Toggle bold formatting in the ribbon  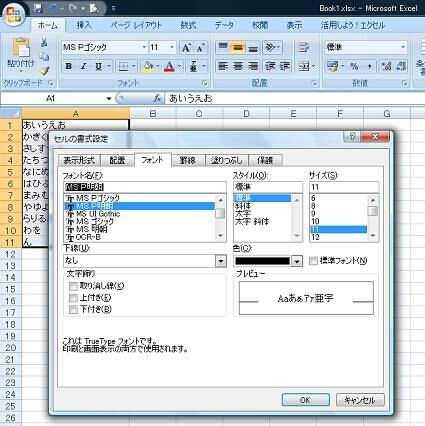pos(69,66)
